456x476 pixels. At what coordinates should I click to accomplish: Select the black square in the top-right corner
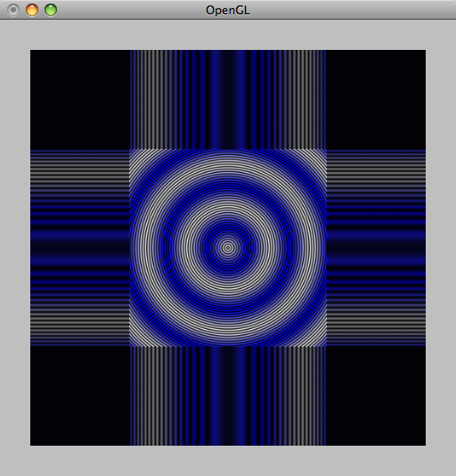[376, 100]
